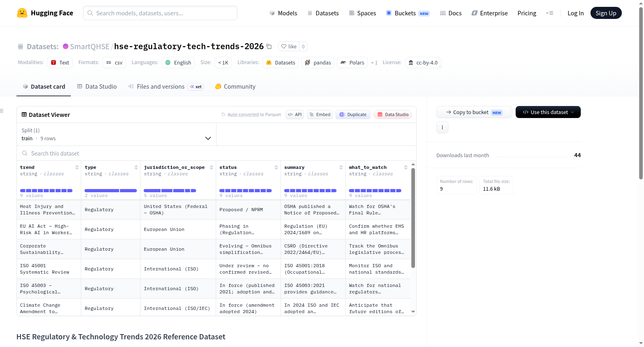Open the Files and versions tab
Screen dimensions: 644x347
tap(166, 87)
